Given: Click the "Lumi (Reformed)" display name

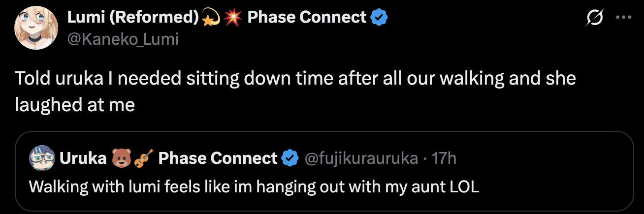Looking at the screenshot, I should point(132,18).
